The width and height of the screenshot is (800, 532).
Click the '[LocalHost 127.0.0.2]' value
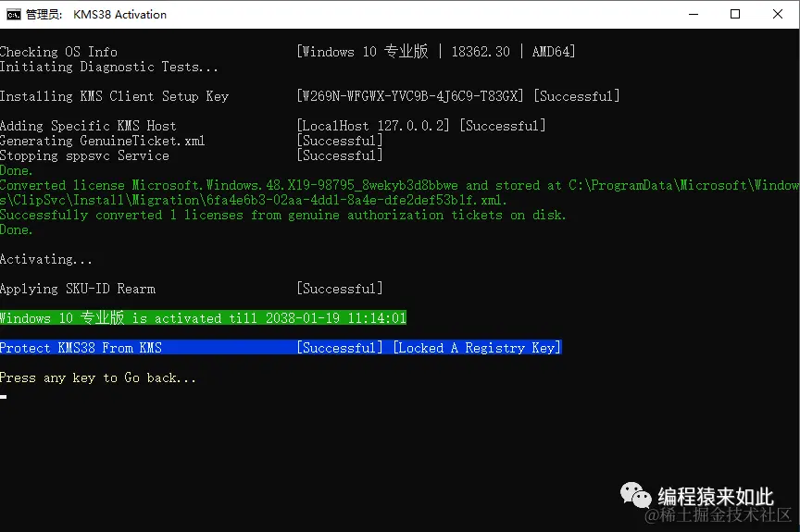coord(373,126)
